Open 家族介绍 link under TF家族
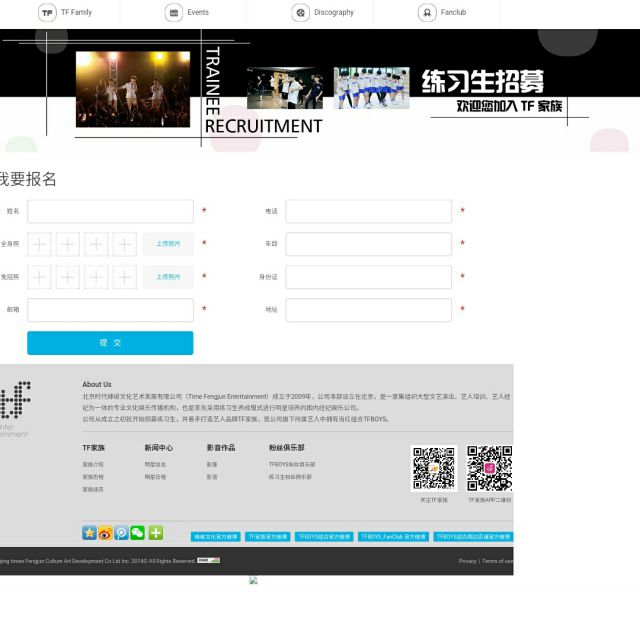640x640 pixels. [93, 464]
